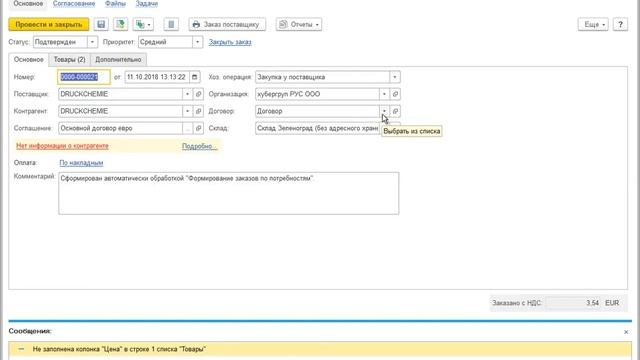This screenshot has width=640, height=360.
Task: Collapse the message with dash icon
Action: (x=21, y=349)
